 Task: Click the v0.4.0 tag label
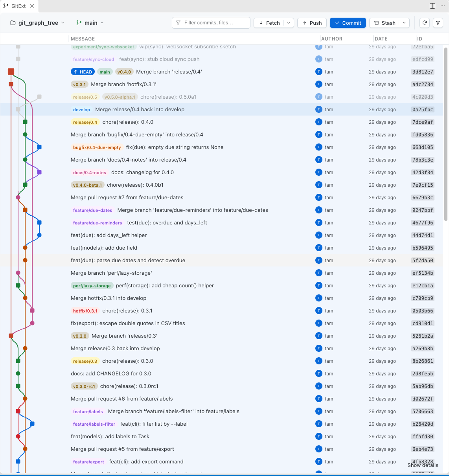124,72
